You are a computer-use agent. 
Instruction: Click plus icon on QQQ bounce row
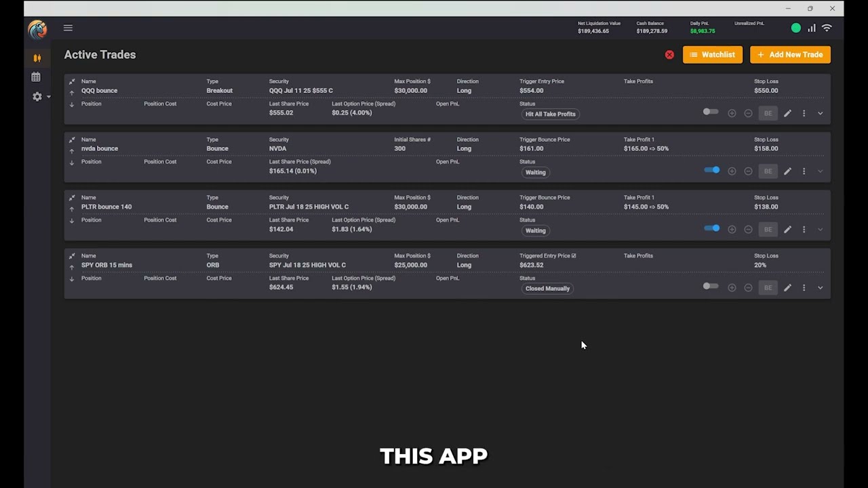click(732, 113)
